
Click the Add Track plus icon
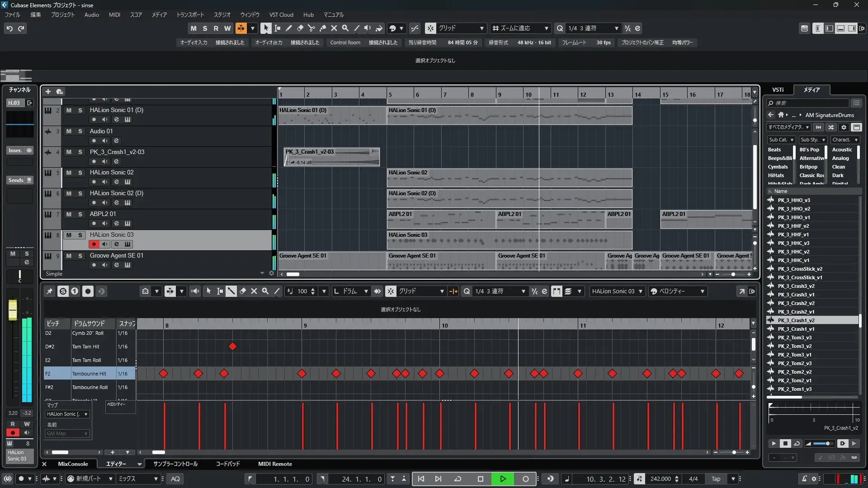tap(48, 92)
